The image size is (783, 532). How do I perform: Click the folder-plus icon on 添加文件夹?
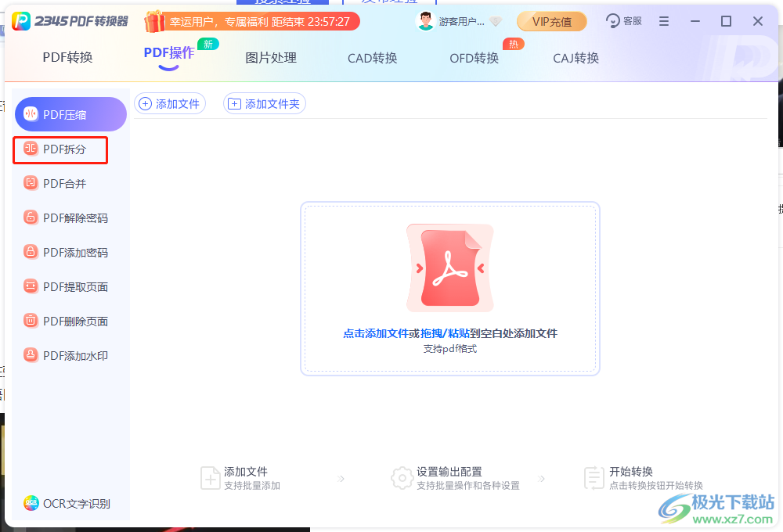click(x=234, y=104)
